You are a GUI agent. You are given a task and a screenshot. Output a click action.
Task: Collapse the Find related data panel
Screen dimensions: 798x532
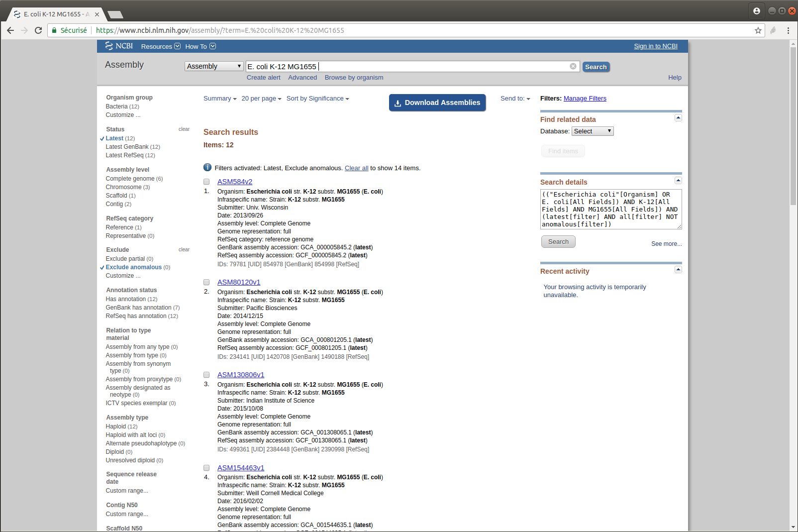point(678,118)
